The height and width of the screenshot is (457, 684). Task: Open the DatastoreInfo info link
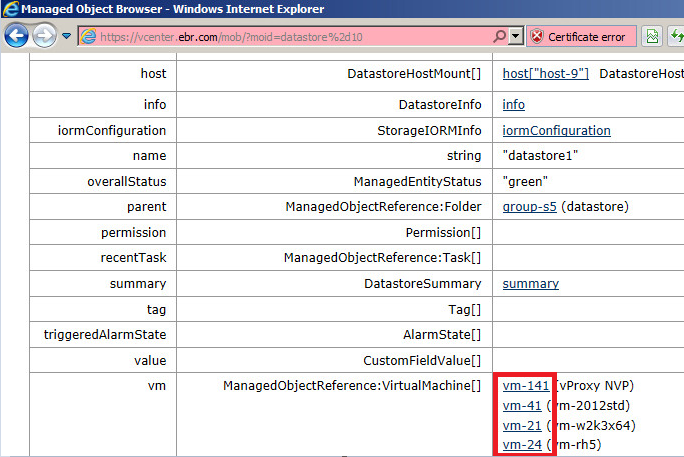click(x=513, y=104)
